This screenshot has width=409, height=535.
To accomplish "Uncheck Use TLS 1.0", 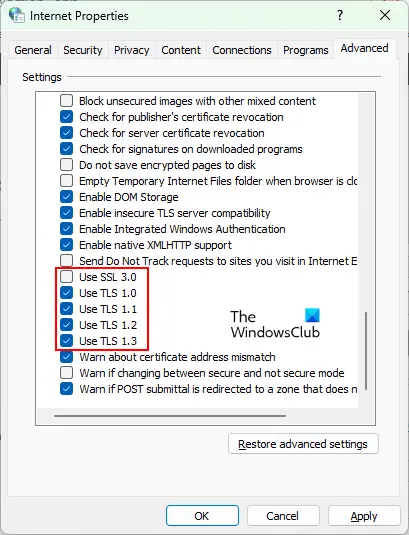I will 67,293.
